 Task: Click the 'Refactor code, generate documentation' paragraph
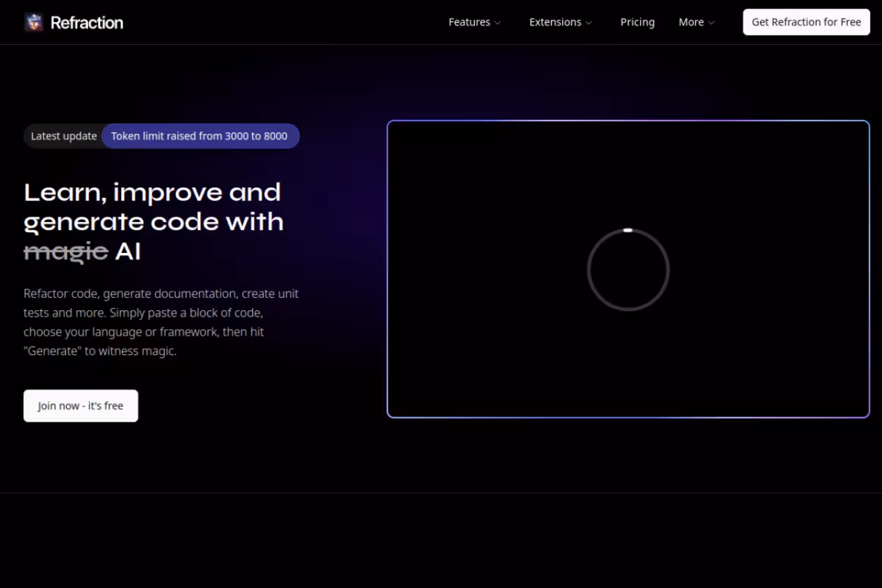click(161, 322)
